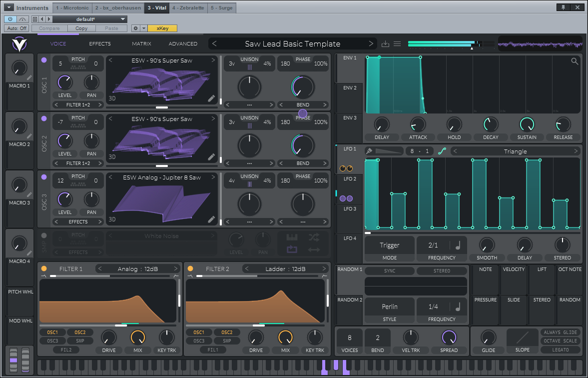This screenshot has height=378, width=588.
Task: Disable oscillator 2 with its power dot
Action: (44, 118)
